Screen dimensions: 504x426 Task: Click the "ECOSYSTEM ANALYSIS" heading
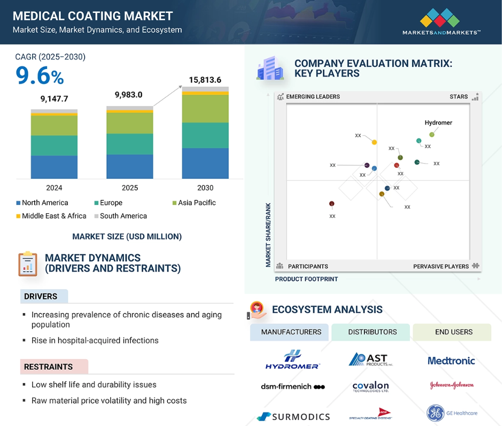[x=327, y=309]
